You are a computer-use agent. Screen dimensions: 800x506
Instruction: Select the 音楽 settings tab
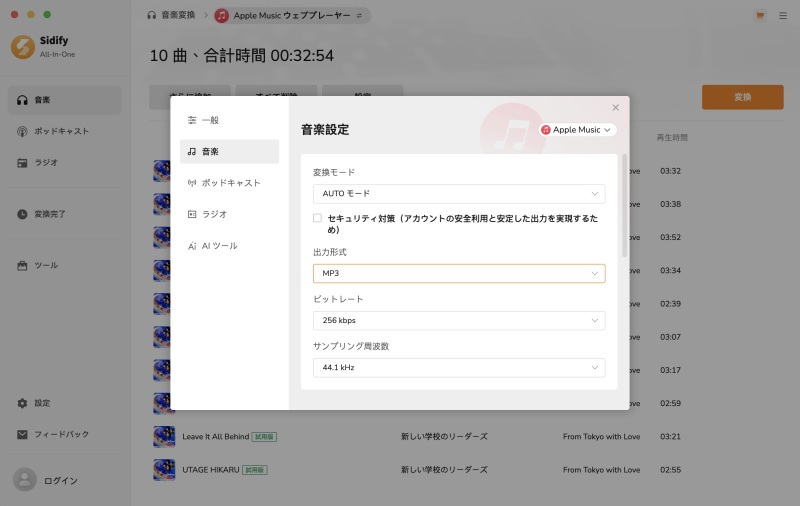(229, 151)
